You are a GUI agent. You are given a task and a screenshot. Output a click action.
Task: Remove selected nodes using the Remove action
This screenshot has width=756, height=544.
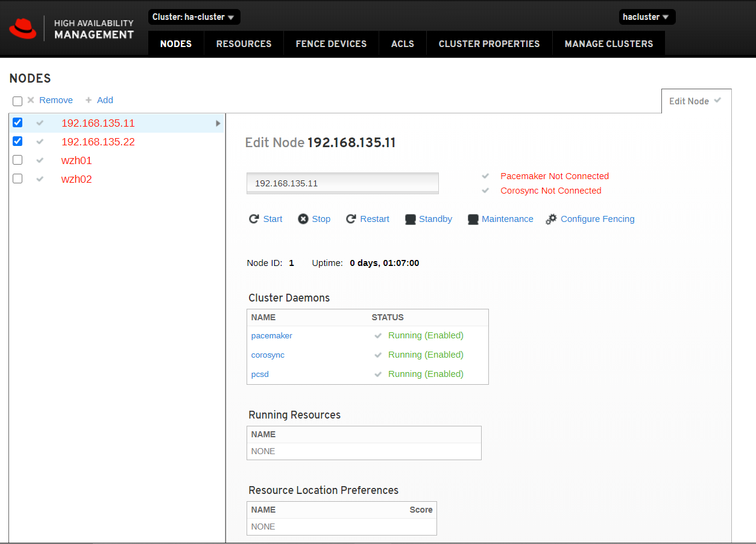click(x=51, y=100)
